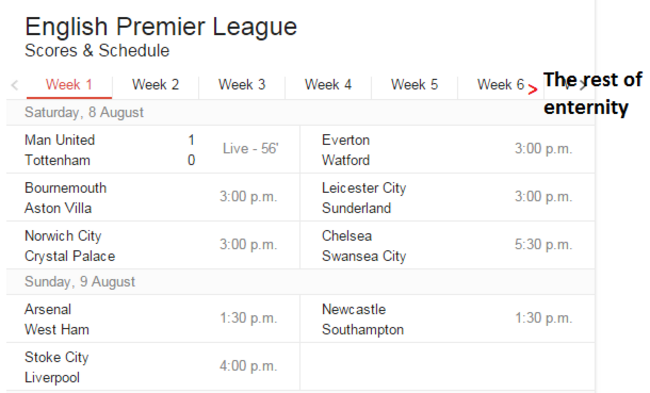This screenshot has height=393, width=650.
Task: Go to the Week 4 tab
Action: [328, 85]
